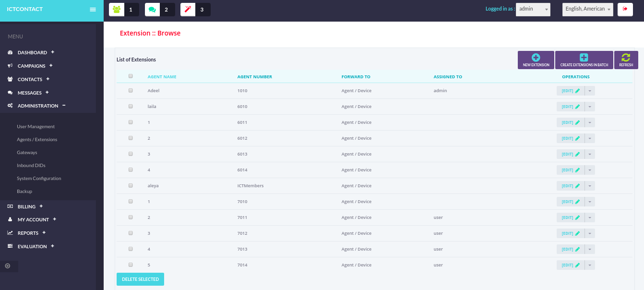Click the chat bubbles icon labeled 2
644x290 pixels.
153,10
